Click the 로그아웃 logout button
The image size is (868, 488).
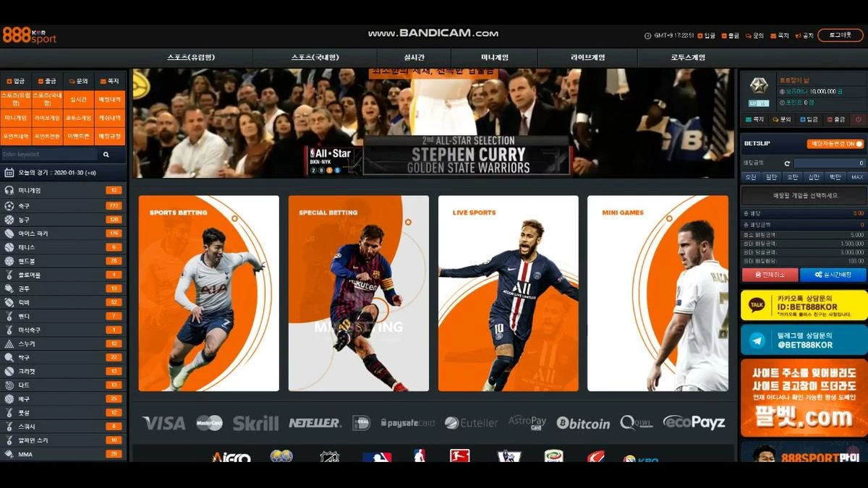(841, 35)
